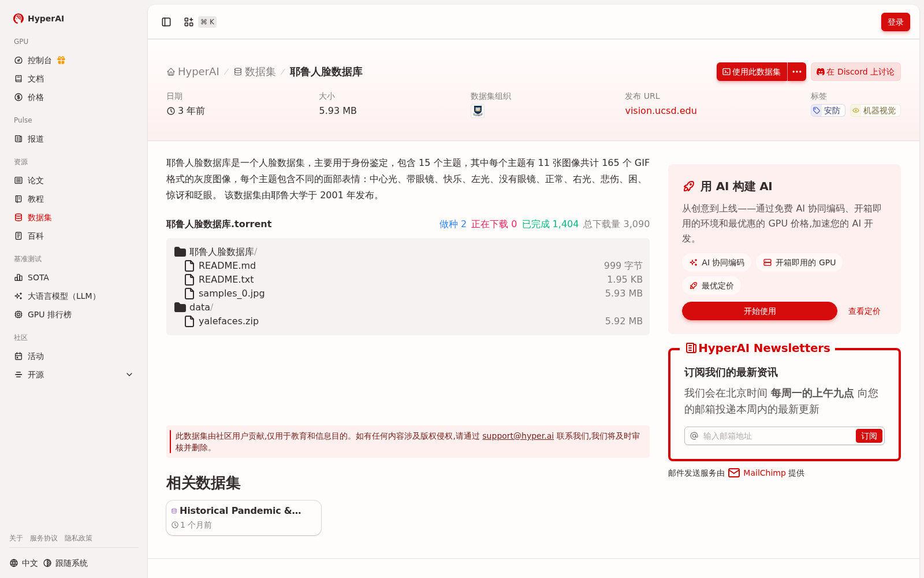Click the gift icon beside 控制台
Image resolution: width=924 pixels, height=578 pixels.
coord(61,60)
